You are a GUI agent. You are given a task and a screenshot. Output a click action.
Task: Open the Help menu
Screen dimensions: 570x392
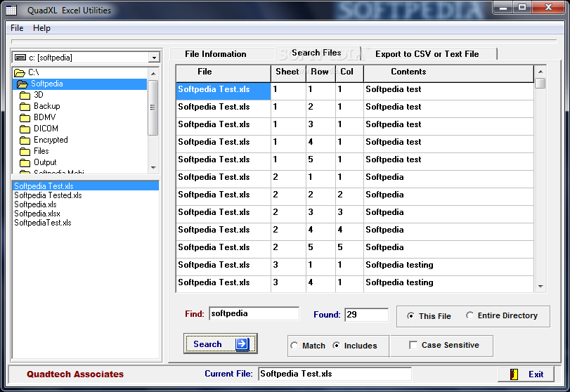tap(41, 28)
